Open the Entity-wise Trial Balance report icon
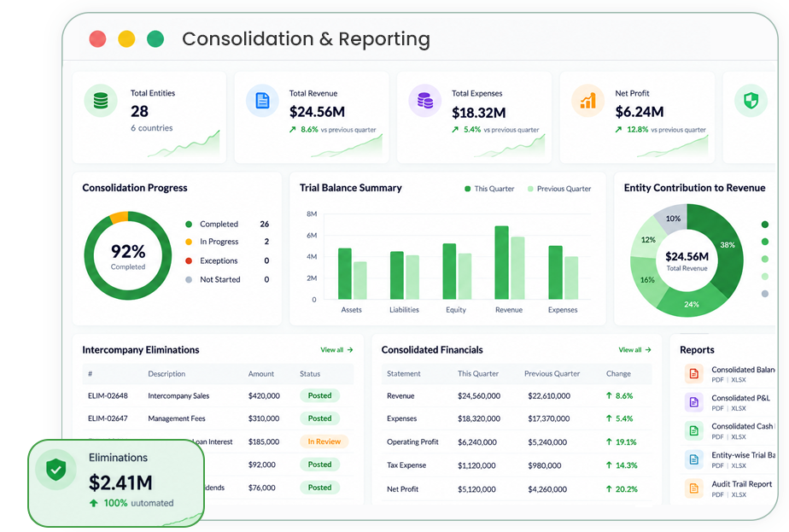This screenshot has height=532, width=789. (694, 459)
